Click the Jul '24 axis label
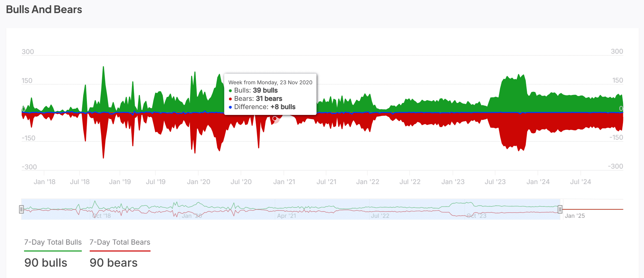Viewport: 644px width, 278px height. (580, 182)
